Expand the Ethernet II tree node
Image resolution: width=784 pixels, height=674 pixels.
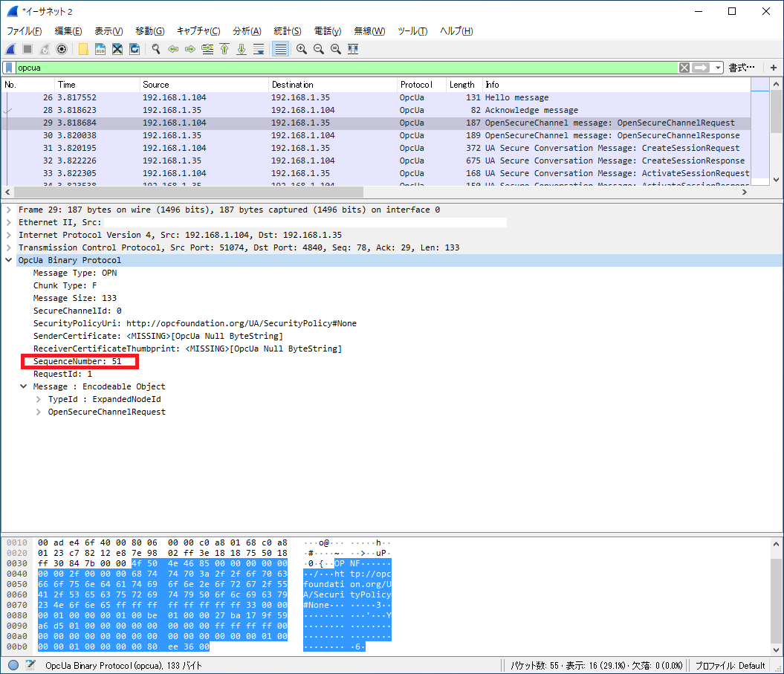[x=8, y=222]
